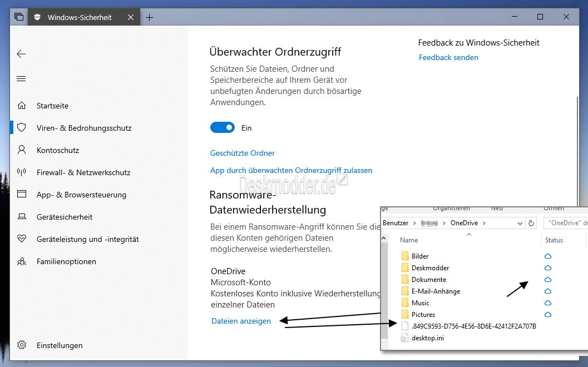Select the Music folder

click(421, 302)
